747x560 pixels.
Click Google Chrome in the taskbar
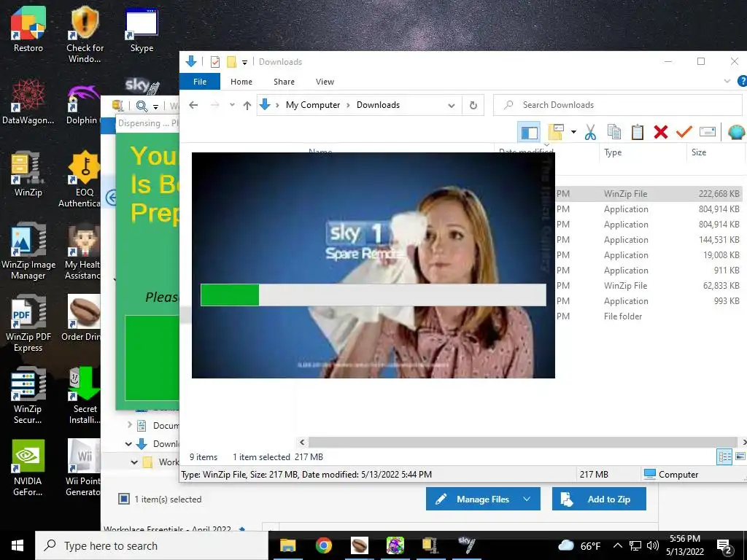[x=324, y=545]
